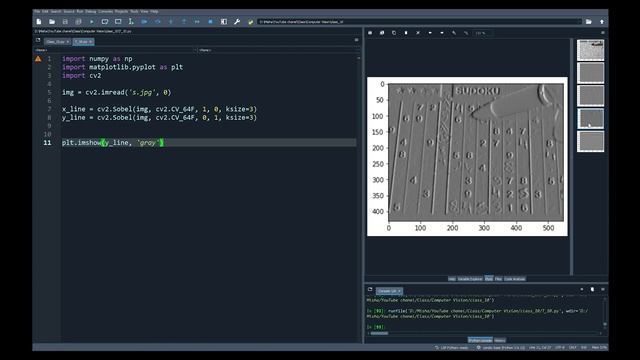The height and width of the screenshot is (360, 640).
Task: Open the Search menu
Action: tap(56, 11)
